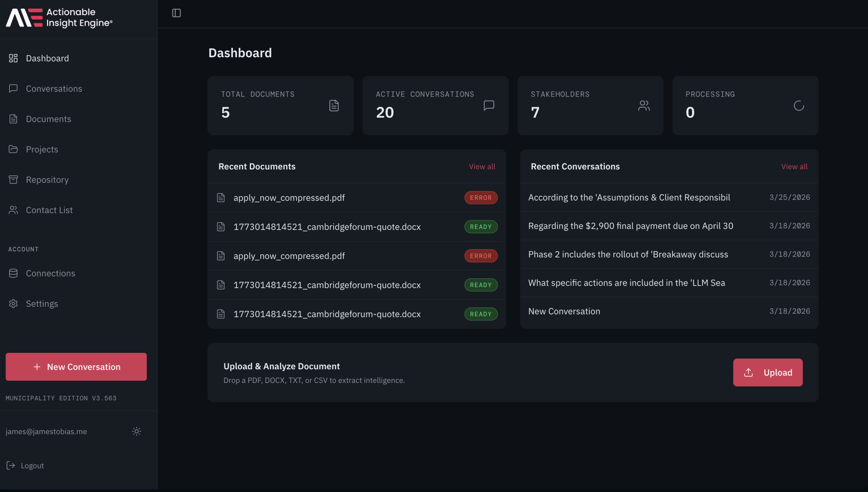Click the Settings gear icon

[x=13, y=304]
